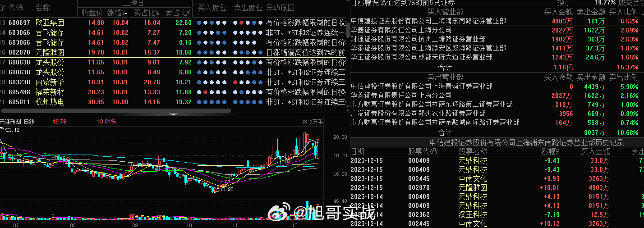Select 华泰证券上海静安区威海路 brokerage row

point(497,48)
